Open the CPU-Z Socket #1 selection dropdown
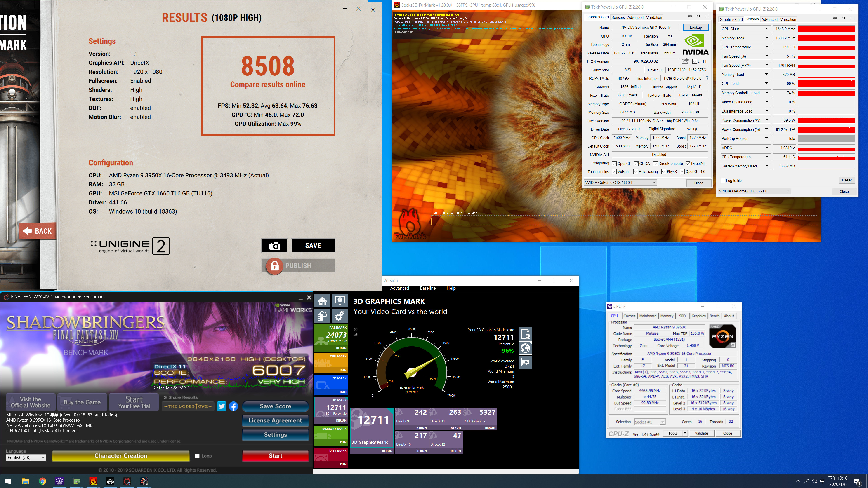868x488 pixels. 649,422
